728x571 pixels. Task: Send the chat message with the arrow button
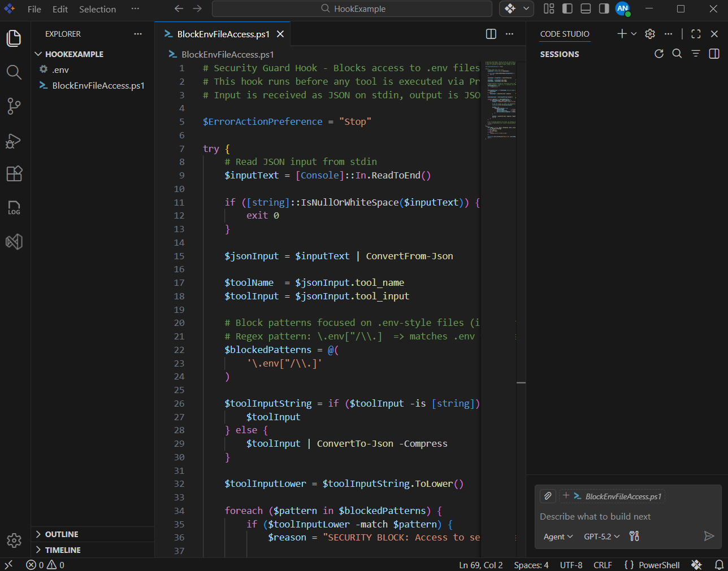(709, 536)
